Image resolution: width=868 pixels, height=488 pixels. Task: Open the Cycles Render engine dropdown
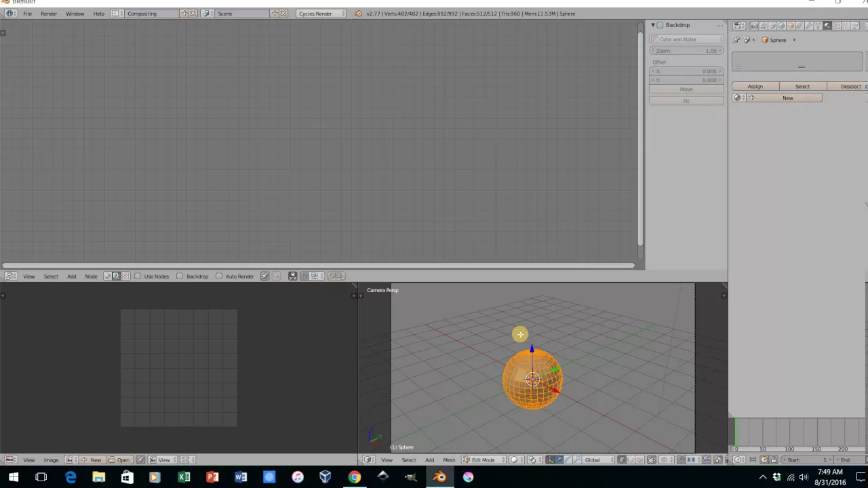point(321,14)
